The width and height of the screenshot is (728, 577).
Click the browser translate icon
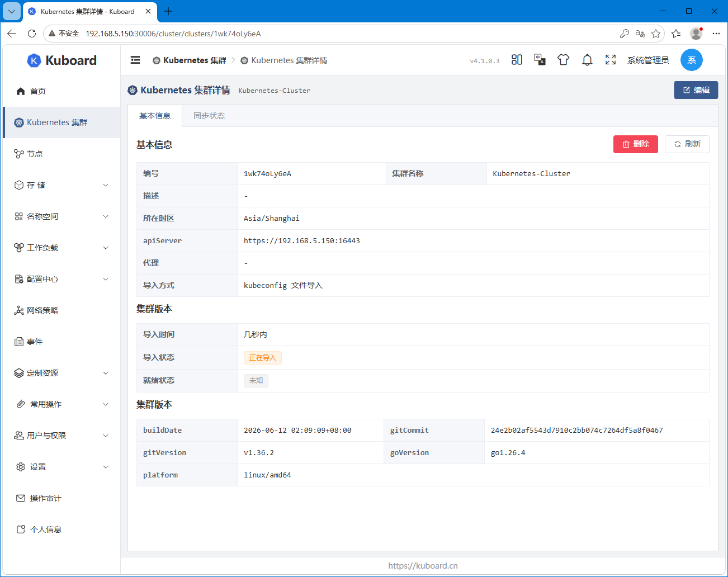[640, 34]
